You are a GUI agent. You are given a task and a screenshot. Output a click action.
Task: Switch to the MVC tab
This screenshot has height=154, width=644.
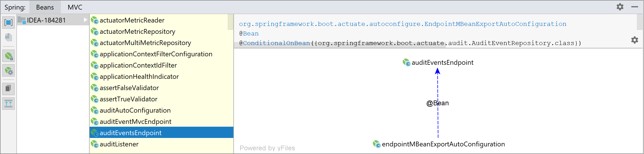[x=75, y=7]
